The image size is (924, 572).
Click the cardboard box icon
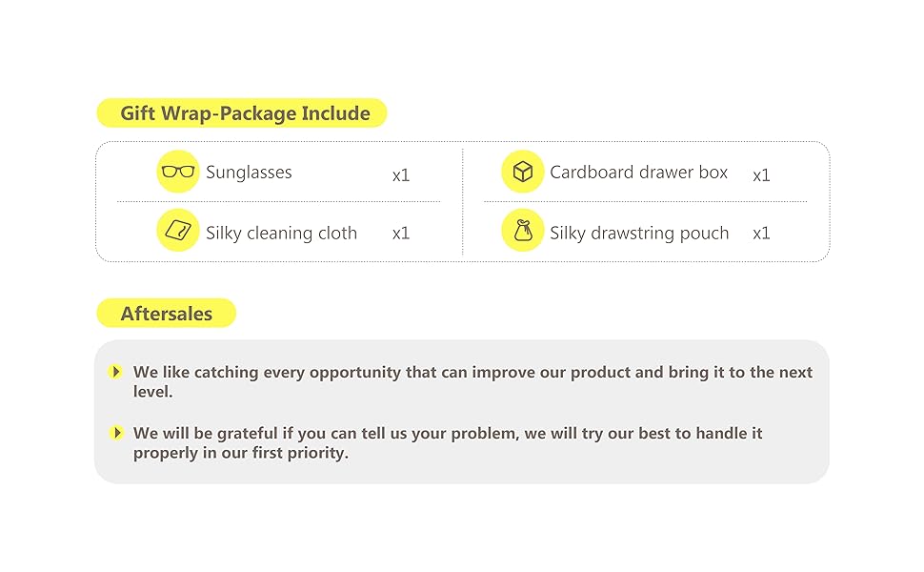(x=522, y=172)
